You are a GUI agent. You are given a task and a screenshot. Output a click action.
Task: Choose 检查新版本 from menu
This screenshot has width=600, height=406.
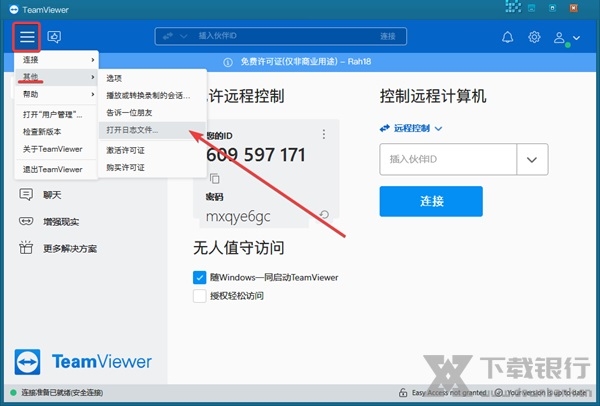click(57, 132)
